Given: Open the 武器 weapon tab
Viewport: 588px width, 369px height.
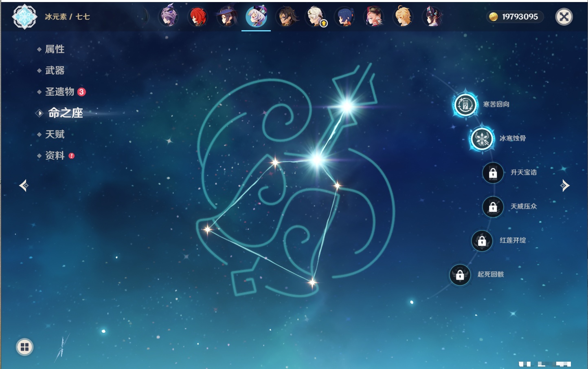Looking at the screenshot, I should pos(55,71).
